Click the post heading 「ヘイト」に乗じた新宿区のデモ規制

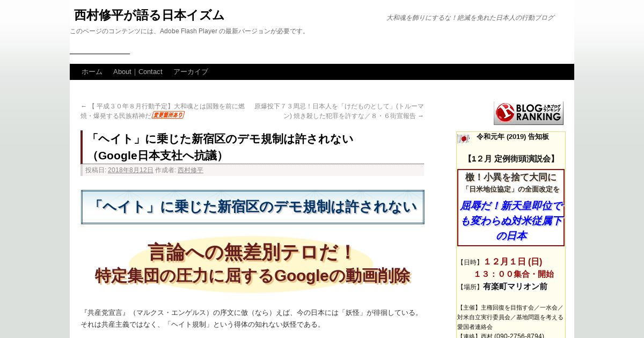coord(221,147)
